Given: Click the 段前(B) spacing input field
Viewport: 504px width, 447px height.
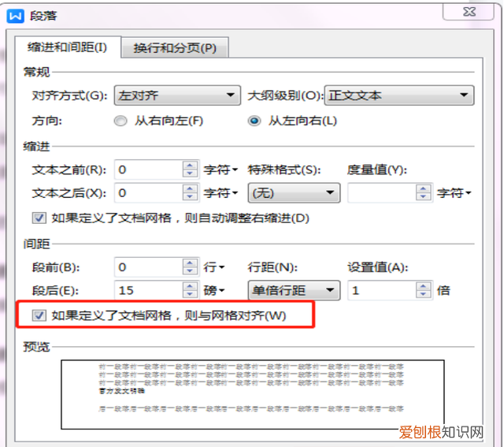Looking at the screenshot, I should 148,267.
